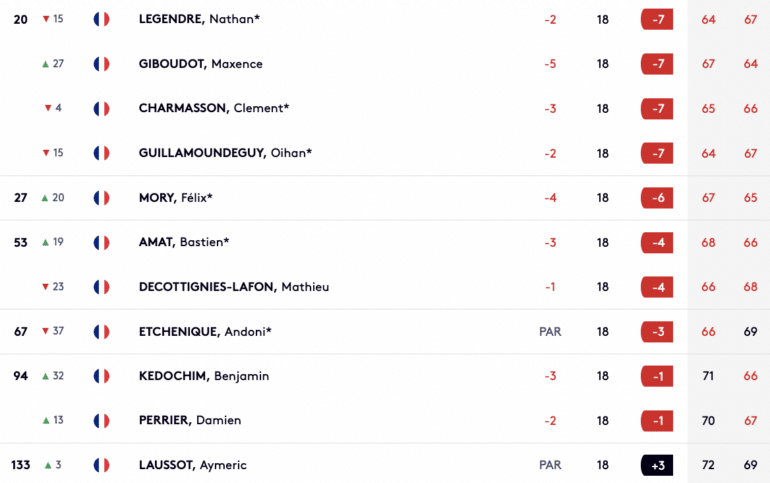
Task: Click round score 71 for KEDOCHIM
Action: pos(708,376)
